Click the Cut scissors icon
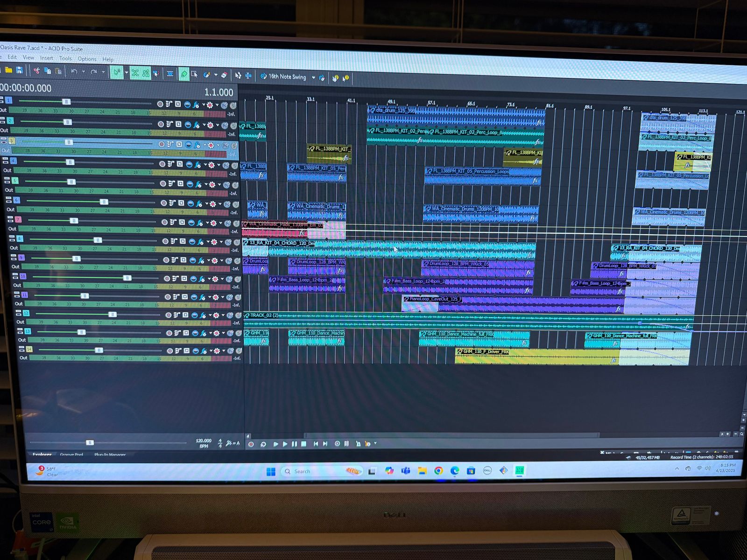This screenshot has height=560, width=747. tap(36, 71)
